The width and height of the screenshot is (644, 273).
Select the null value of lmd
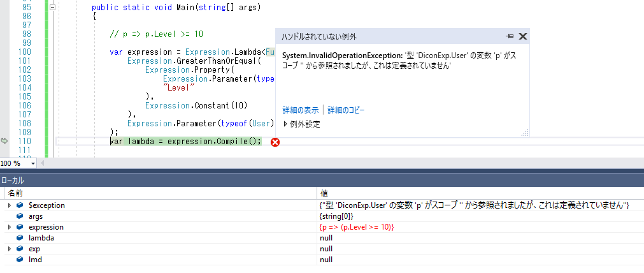326,260
